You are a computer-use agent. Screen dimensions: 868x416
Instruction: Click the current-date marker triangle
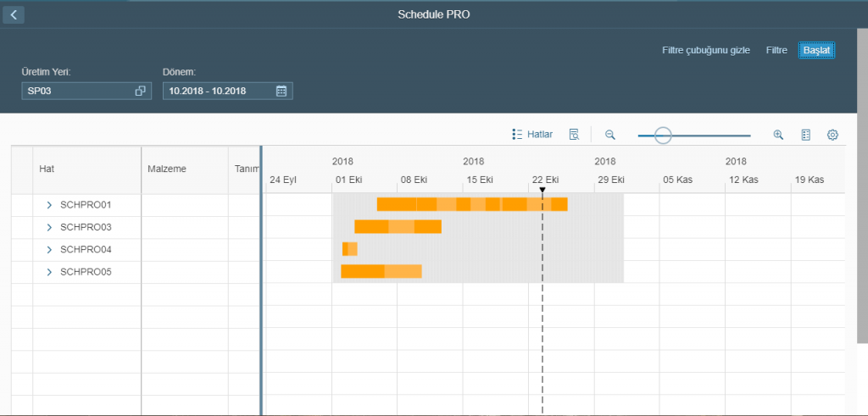tap(542, 191)
